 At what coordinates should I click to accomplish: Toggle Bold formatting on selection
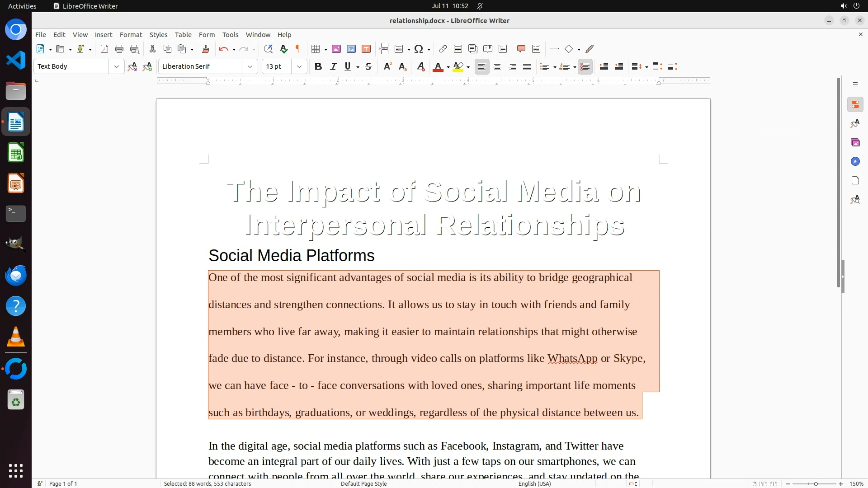tap(318, 66)
